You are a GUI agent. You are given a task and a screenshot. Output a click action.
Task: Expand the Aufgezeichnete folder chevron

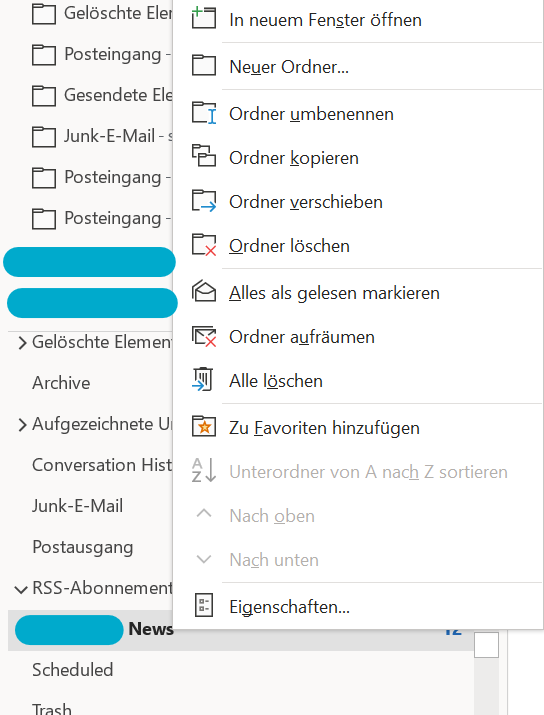(22, 425)
